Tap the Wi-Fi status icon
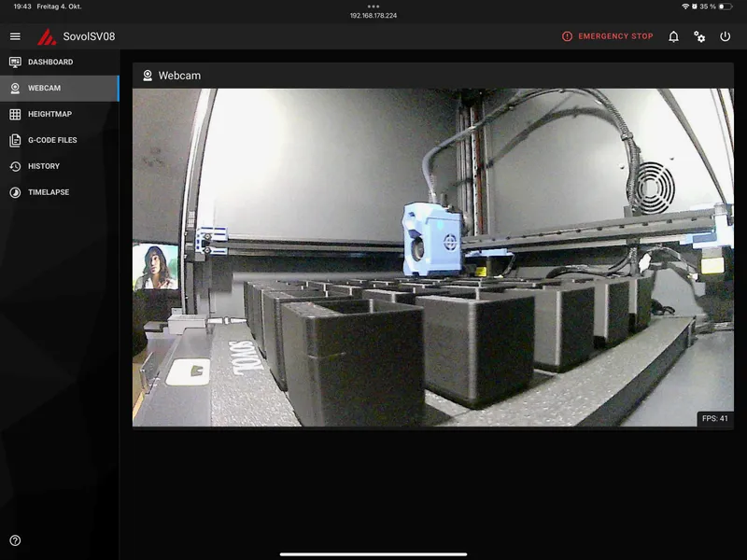Screen dimensions: 747x560 [685, 7]
